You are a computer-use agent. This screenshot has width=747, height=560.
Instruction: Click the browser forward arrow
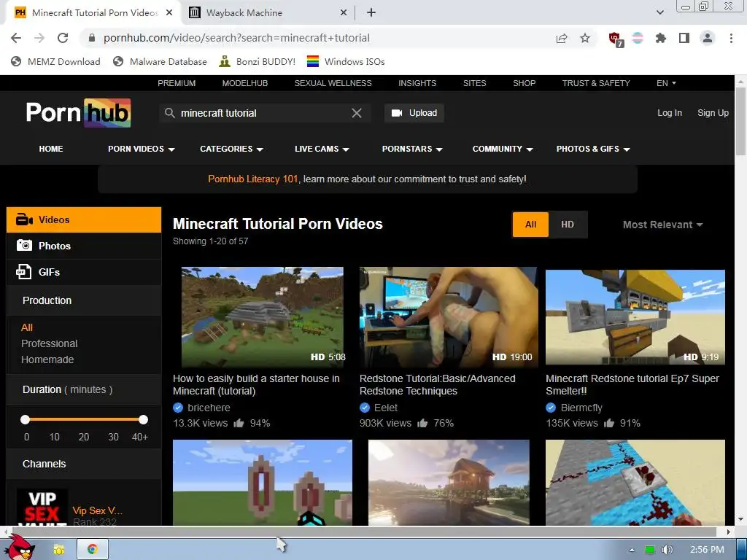pos(39,38)
